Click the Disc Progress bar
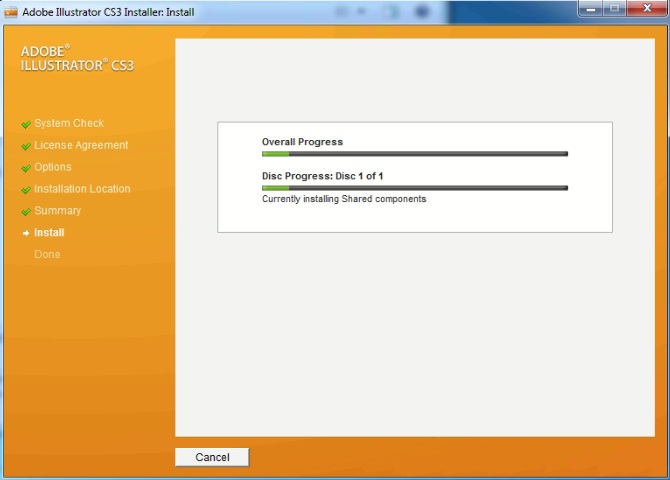This screenshot has height=480, width=670. click(x=415, y=188)
